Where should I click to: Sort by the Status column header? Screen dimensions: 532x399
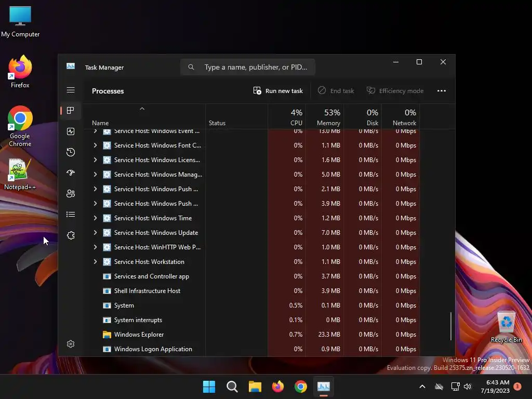click(236, 117)
